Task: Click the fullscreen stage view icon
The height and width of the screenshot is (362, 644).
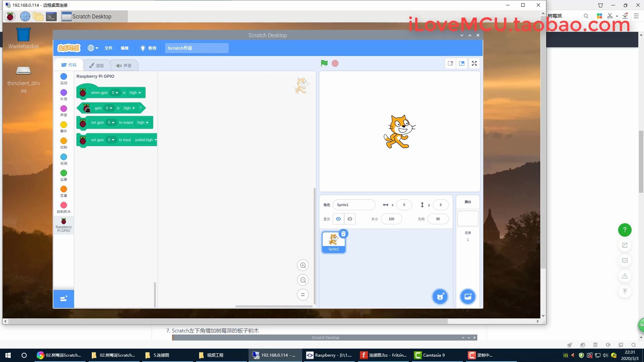Action: pyautogui.click(x=474, y=63)
